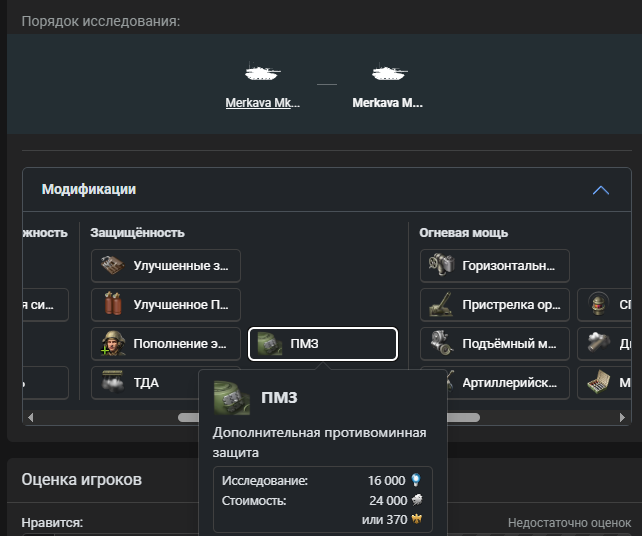
Task: Select the Улучшенные з... modification
Action: (x=166, y=266)
